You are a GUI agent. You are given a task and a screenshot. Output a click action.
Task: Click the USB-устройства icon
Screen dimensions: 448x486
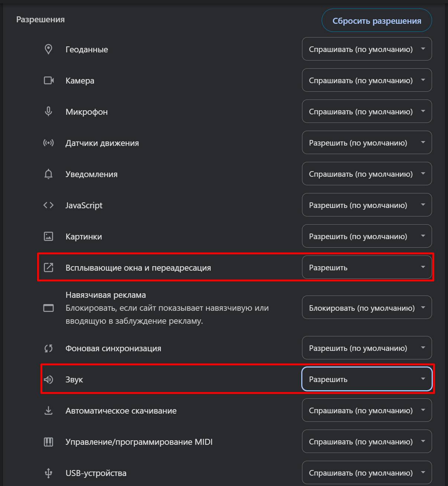48,473
